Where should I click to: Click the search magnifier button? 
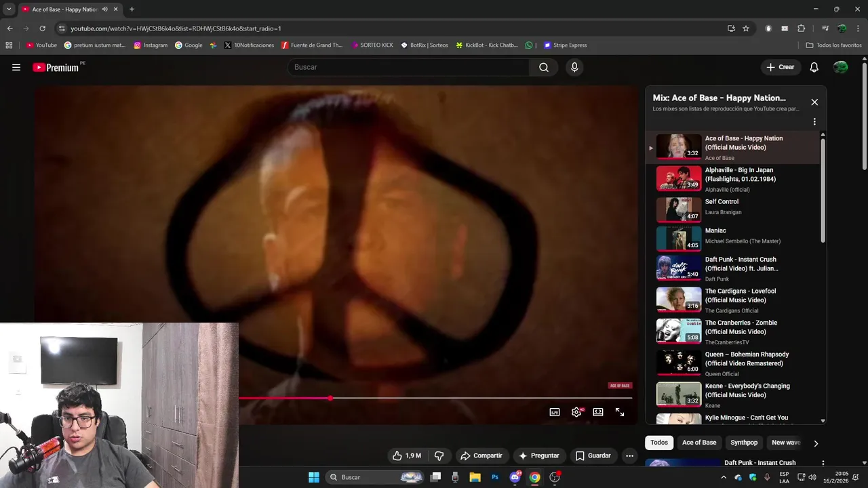(544, 67)
